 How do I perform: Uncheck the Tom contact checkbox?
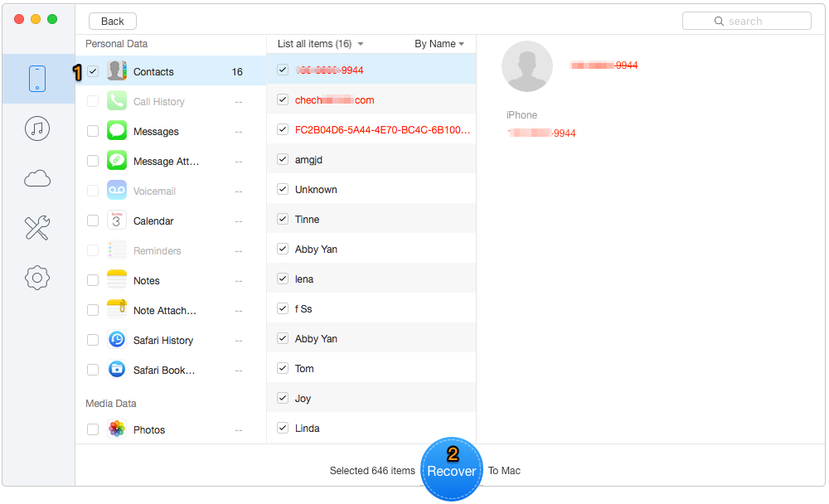click(x=283, y=368)
